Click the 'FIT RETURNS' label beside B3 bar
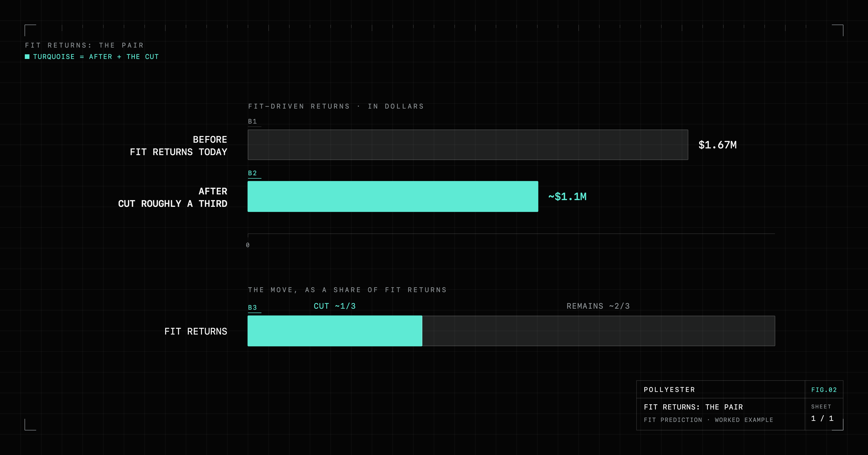The height and width of the screenshot is (455, 868). pyautogui.click(x=196, y=331)
